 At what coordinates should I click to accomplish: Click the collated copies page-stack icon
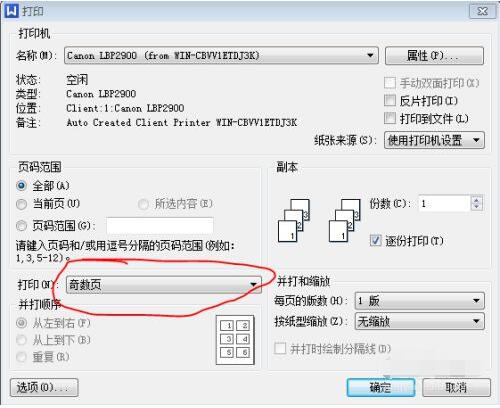(294, 220)
